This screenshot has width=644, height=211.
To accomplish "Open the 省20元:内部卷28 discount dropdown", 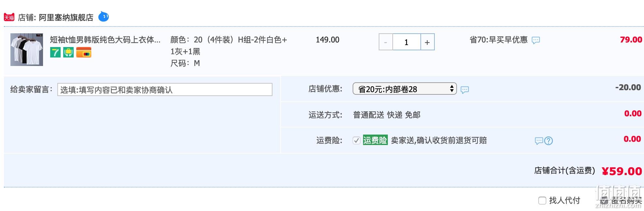I will coord(405,89).
